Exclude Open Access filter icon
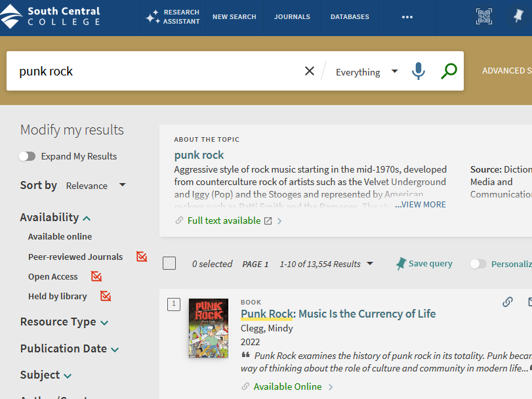The height and width of the screenshot is (399, 532). (x=96, y=276)
